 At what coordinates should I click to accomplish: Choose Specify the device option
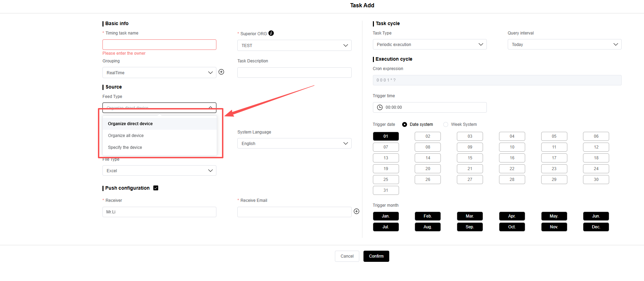pos(125,147)
